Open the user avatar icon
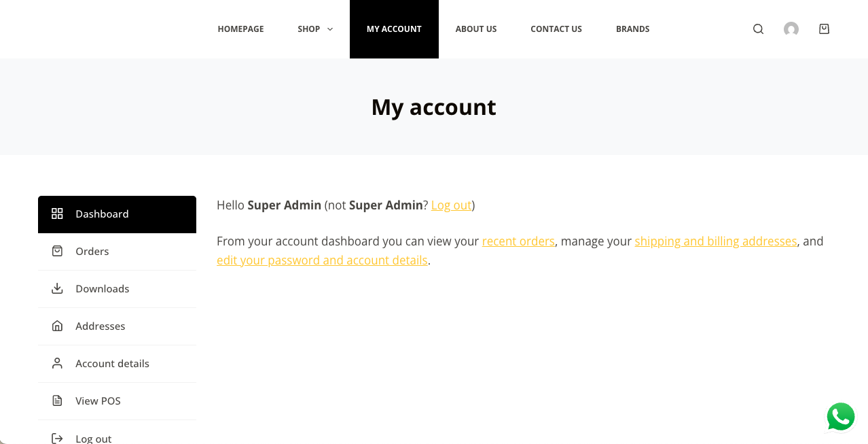The image size is (868, 444). (x=791, y=29)
